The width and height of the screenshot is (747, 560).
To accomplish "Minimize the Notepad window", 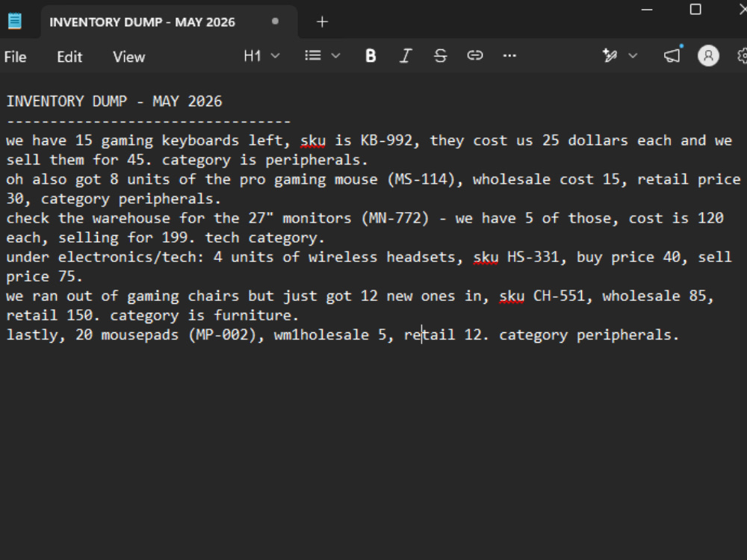I will coord(647,10).
